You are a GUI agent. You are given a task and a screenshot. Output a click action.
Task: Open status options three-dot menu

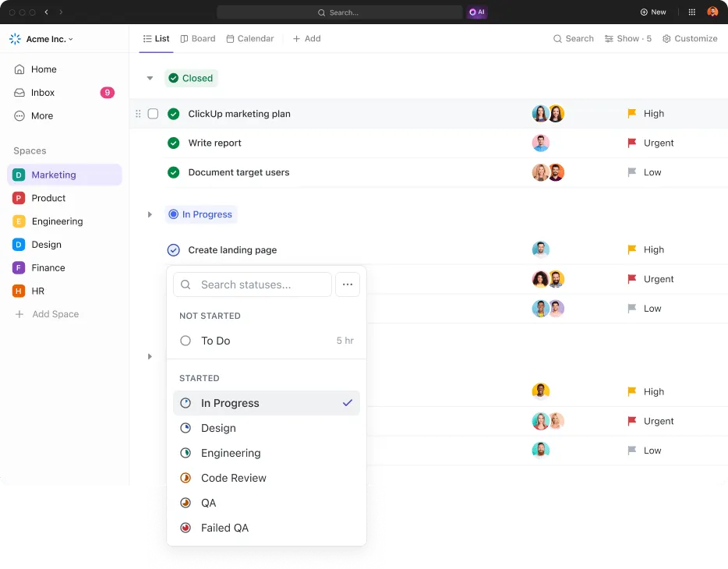pos(348,284)
